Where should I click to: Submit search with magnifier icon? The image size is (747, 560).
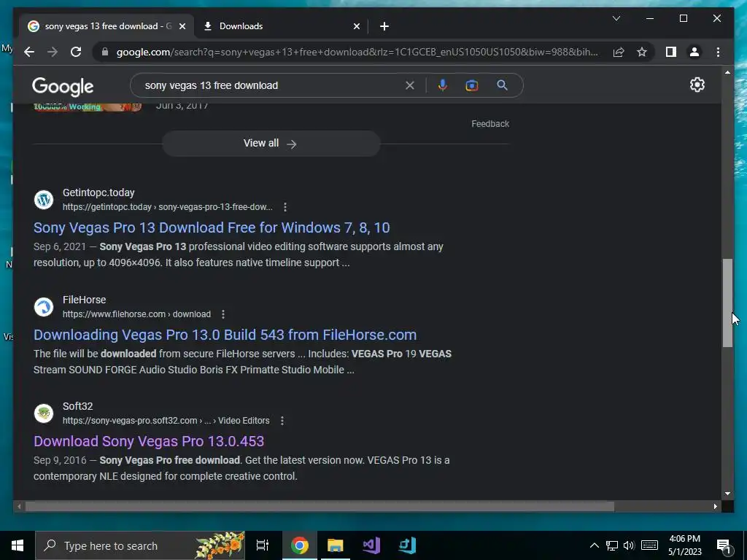pyautogui.click(x=502, y=86)
